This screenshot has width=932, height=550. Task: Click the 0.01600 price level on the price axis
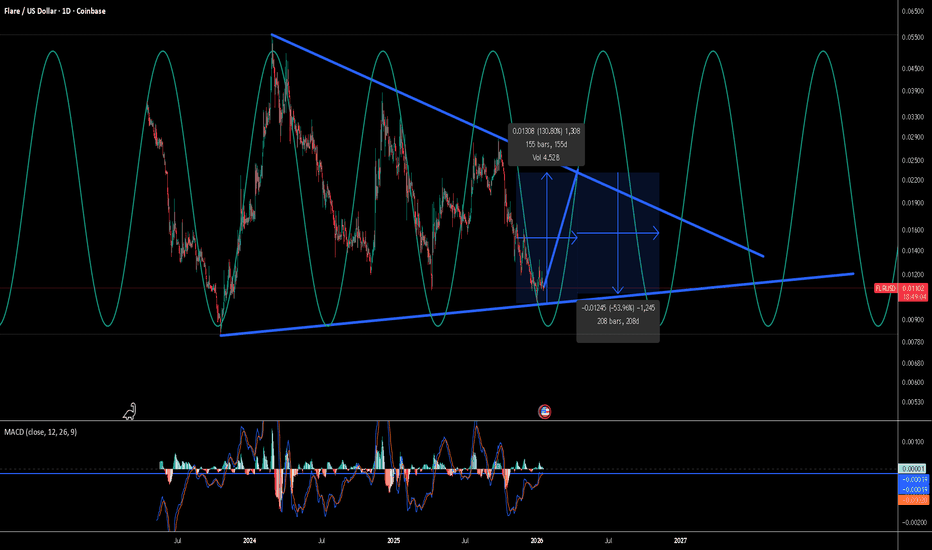pyautogui.click(x=912, y=229)
